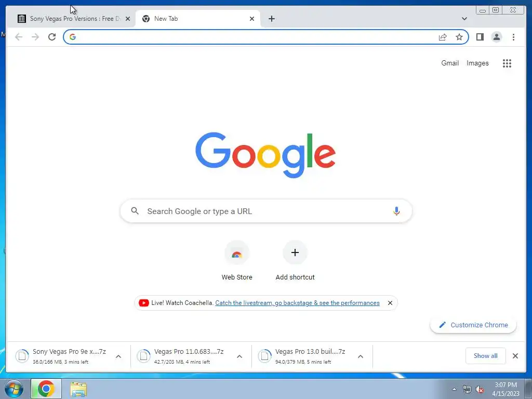Screen dimensions: 532x399
Task: Bookmark this tab with the star icon
Action: [x=459, y=37]
